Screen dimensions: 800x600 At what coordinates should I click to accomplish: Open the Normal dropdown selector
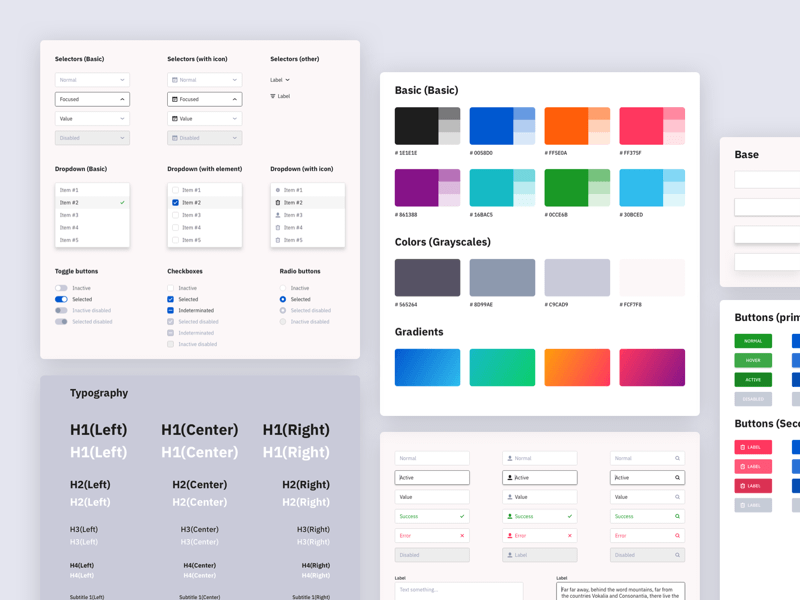click(92, 80)
